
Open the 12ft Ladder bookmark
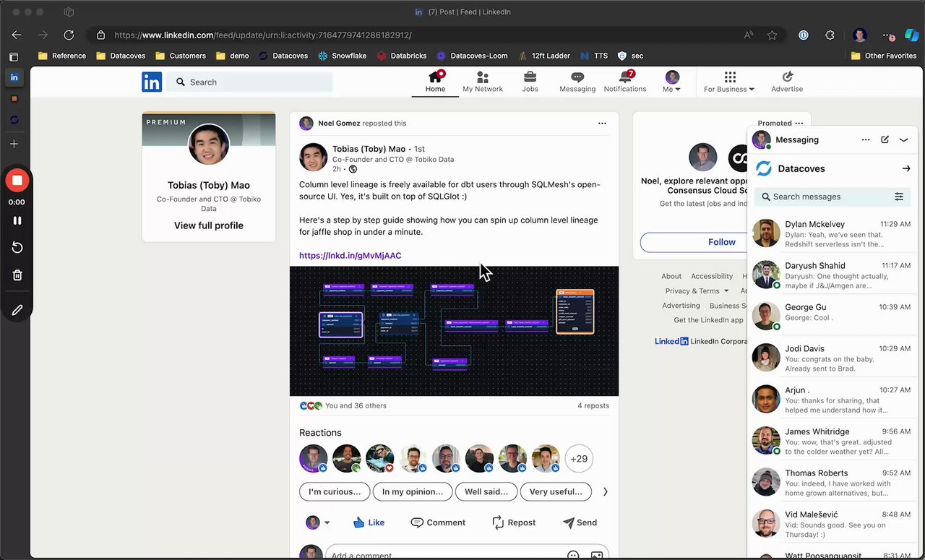[x=544, y=56]
